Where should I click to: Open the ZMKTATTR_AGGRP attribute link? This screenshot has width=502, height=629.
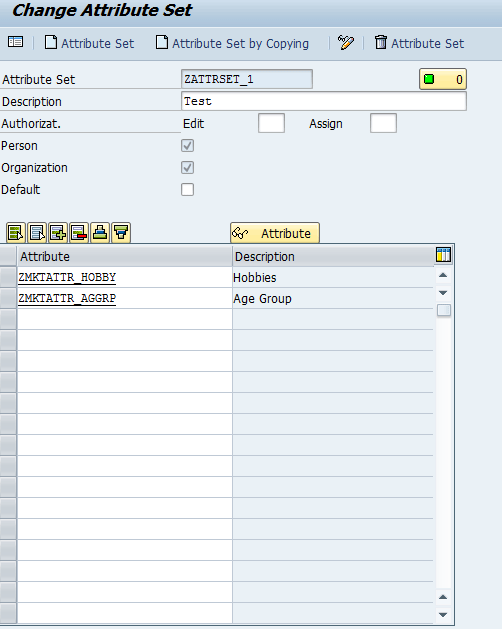[x=67, y=299]
